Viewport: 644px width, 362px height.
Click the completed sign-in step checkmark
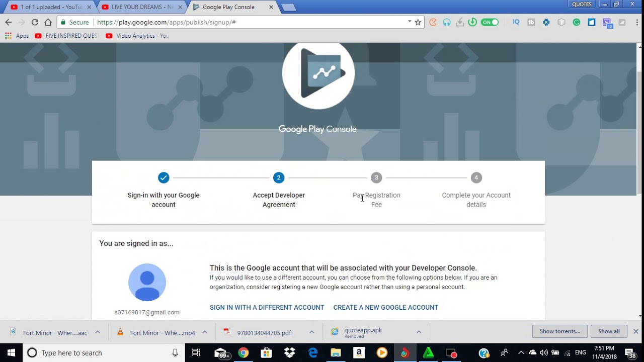tap(164, 177)
